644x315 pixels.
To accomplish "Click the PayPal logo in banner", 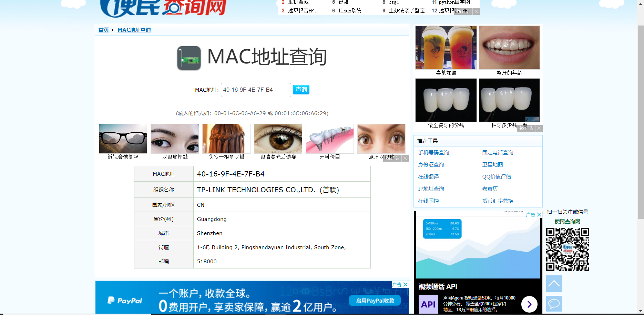I will pyautogui.click(x=125, y=301).
